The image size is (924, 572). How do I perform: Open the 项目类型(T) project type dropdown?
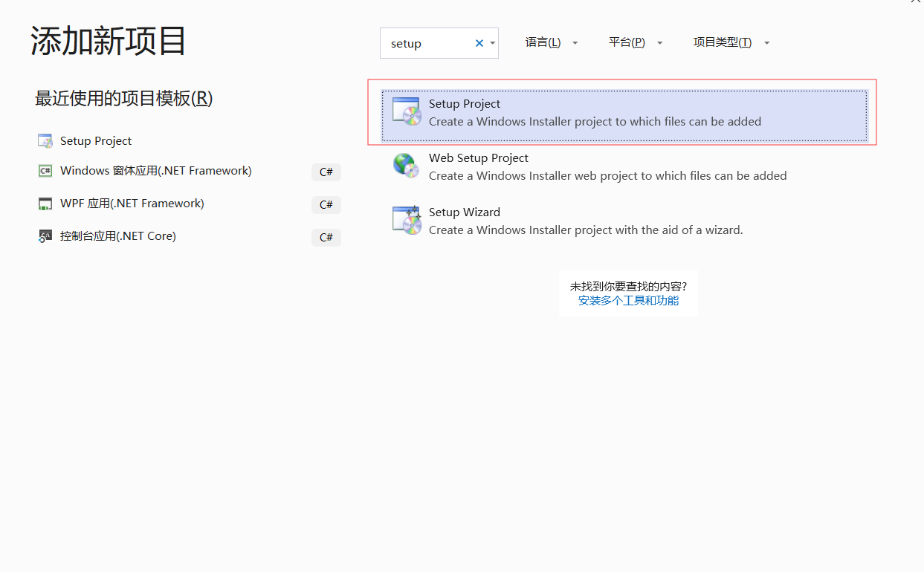[x=731, y=43]
